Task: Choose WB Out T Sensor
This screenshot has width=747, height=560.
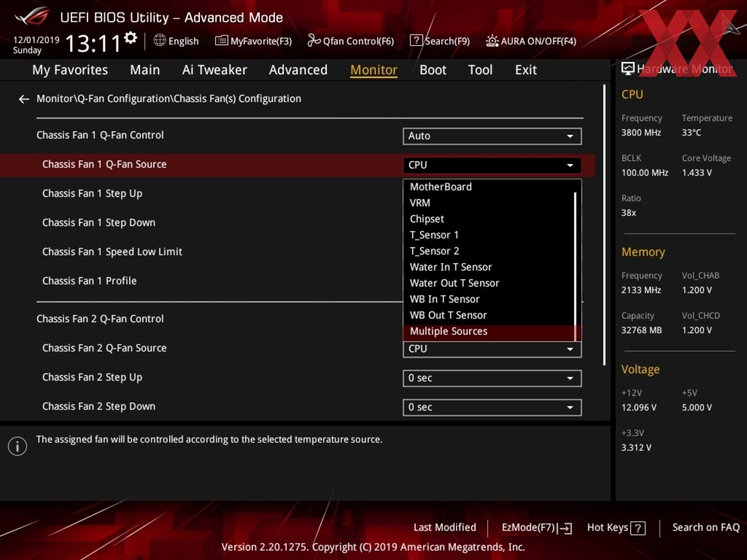Action: click(x=488, y=315)
